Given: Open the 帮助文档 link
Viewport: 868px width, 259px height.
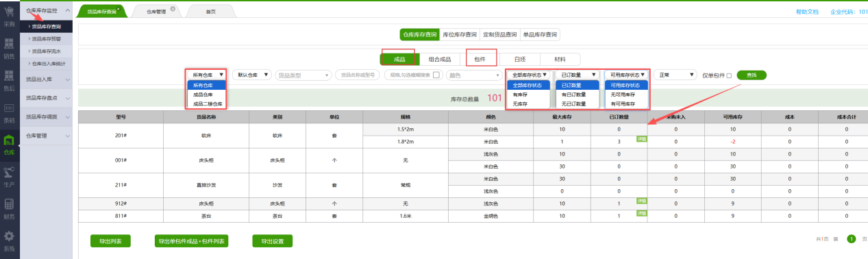Looking at the screenshot, I should click(806, 12).
